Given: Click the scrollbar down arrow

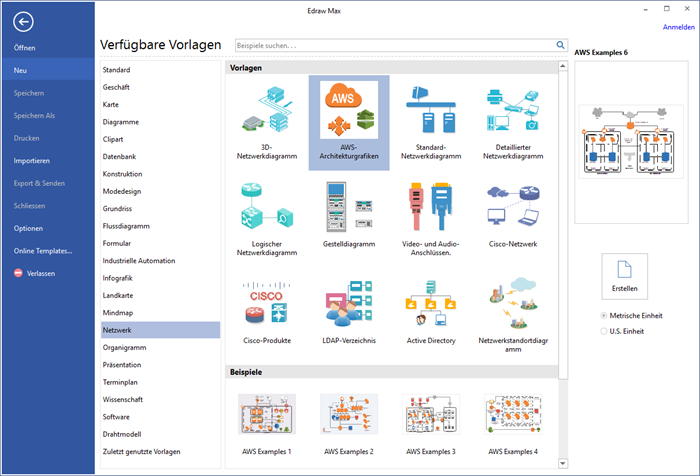Looking at the screenshot, I should [x=563, y=463].
